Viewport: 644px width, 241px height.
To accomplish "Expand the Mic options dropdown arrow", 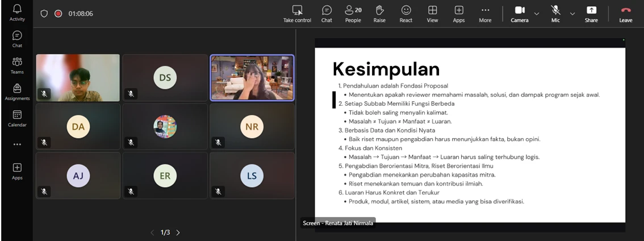I will (572, 14).
